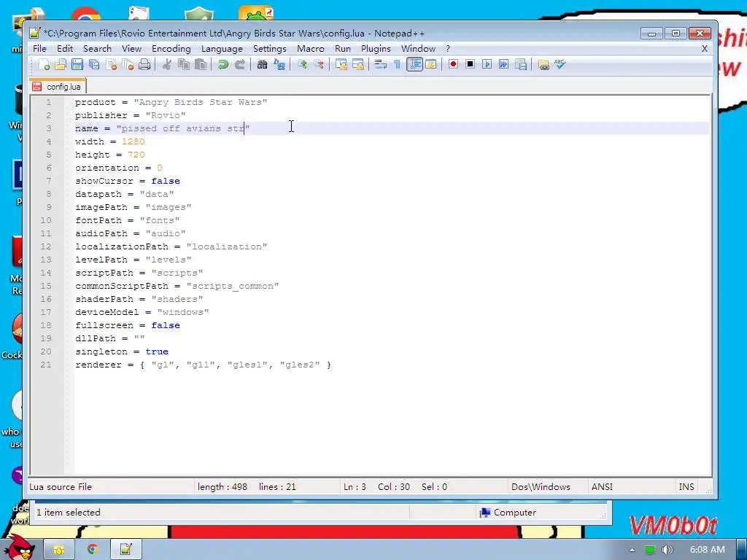Click the 'fullscreen = false' line

[x=128, y=325]
